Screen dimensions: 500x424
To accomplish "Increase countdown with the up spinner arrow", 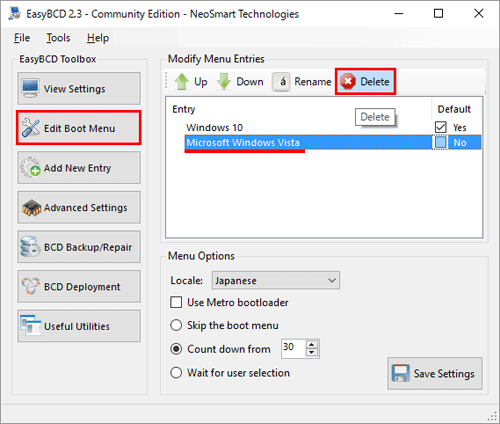I will click(312, 345).
